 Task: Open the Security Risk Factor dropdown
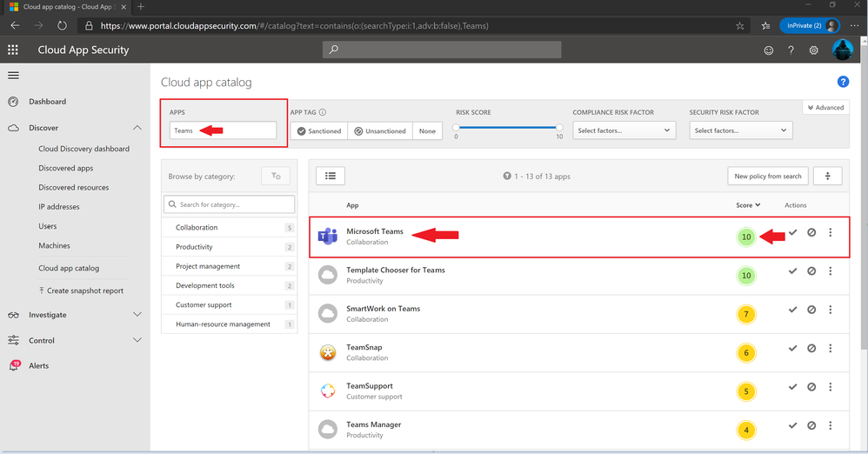[741, 130]
